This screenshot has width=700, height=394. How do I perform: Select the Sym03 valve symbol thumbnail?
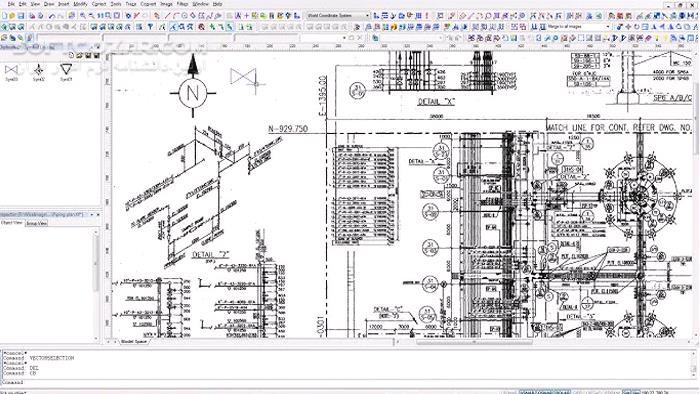point(11,72)
